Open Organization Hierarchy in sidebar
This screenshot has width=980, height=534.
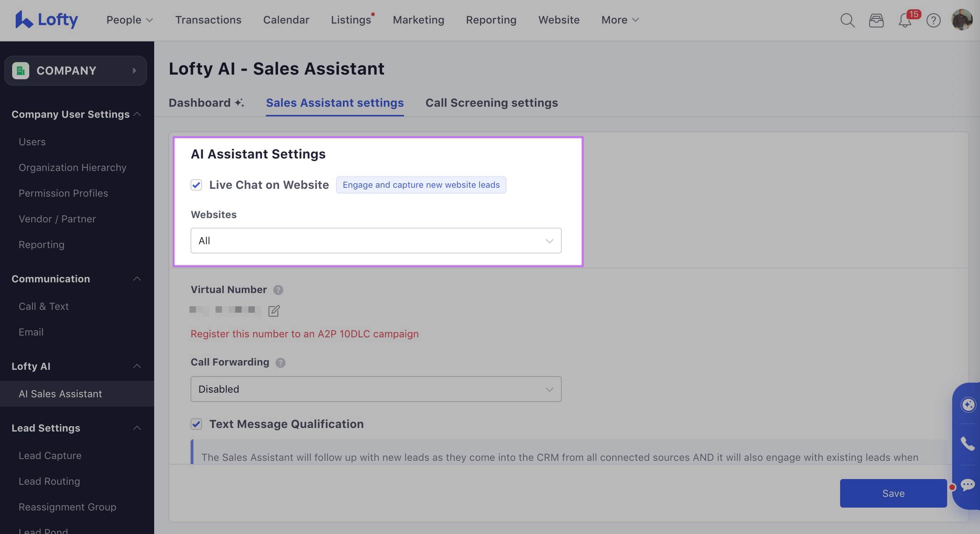[72, 167]
